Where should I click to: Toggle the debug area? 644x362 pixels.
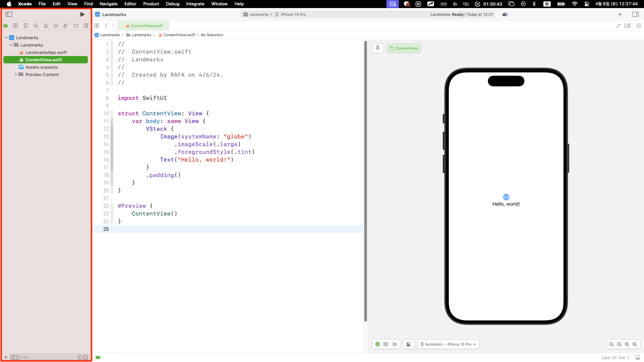pyautogui.click(x=638, y=358)
